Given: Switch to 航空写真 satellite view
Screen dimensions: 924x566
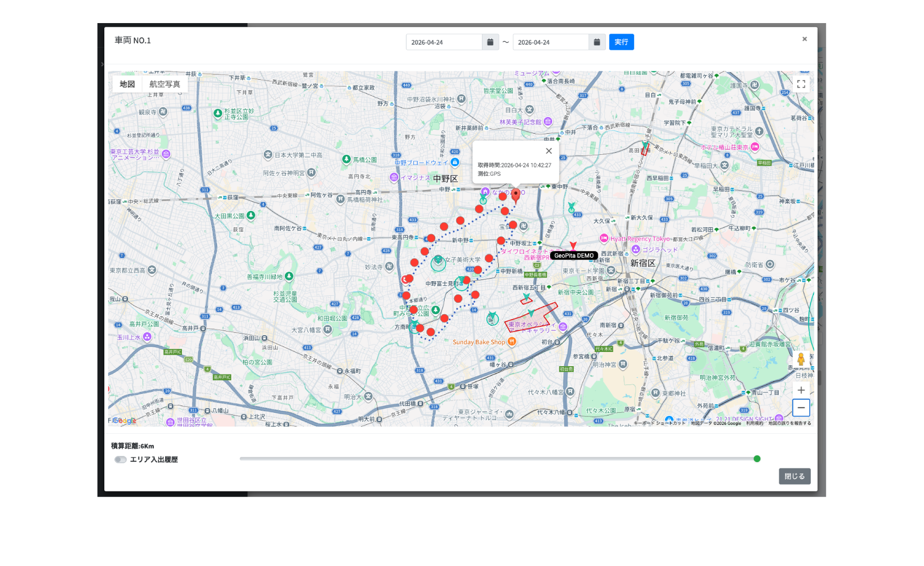Looking at the screenshot, I should (165, 84).
